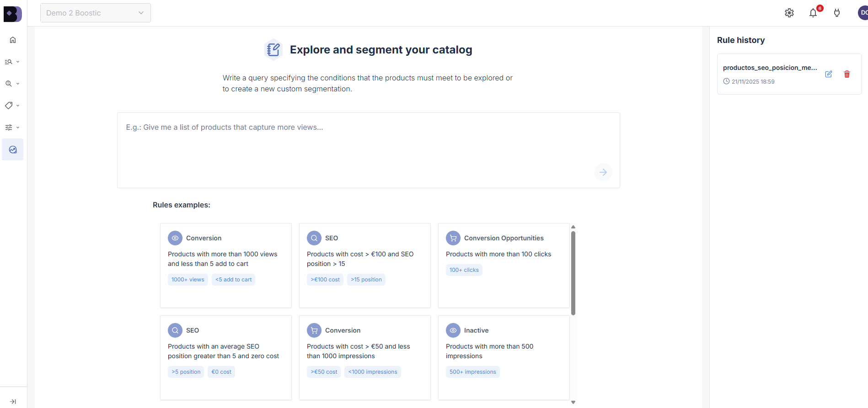Click the plug integrations icon
Image resolution: width=868 pixels, height=408 pixels.
pyautogui.click(x=837, y=13)
